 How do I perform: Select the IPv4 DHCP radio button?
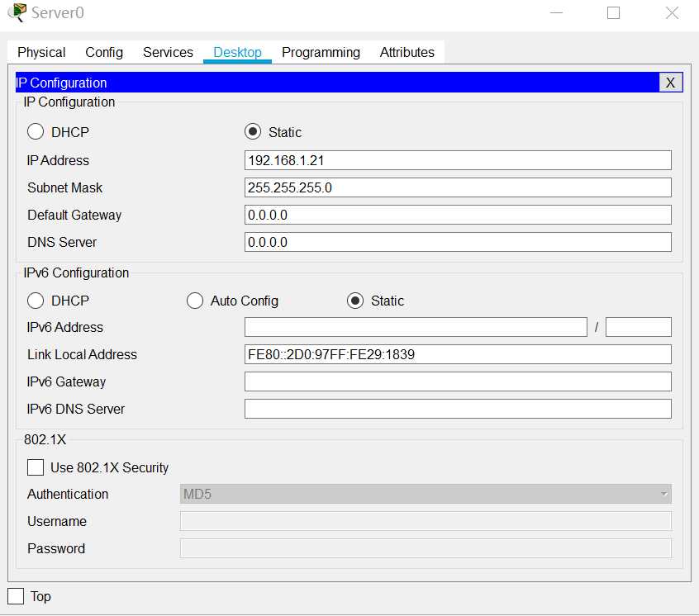[36, 132]
